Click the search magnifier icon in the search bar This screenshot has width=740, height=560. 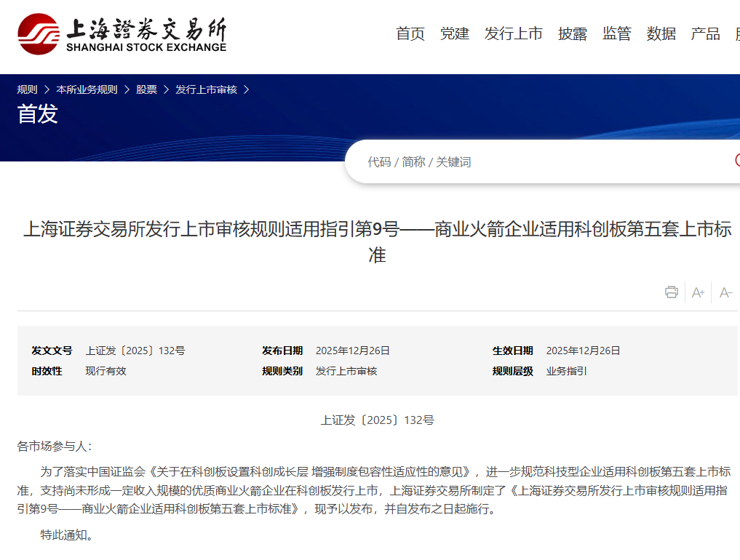tap(736, 161)
